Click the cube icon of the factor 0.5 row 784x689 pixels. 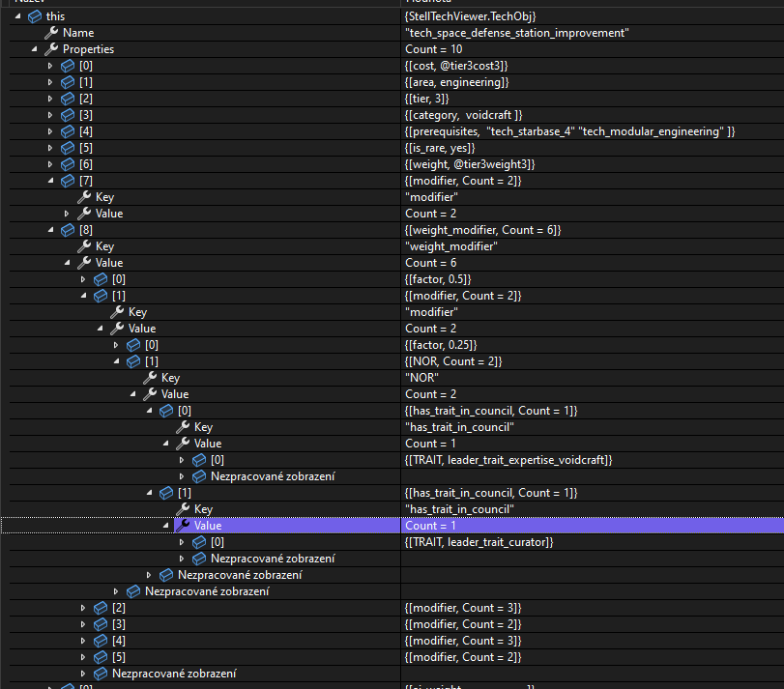101,280
